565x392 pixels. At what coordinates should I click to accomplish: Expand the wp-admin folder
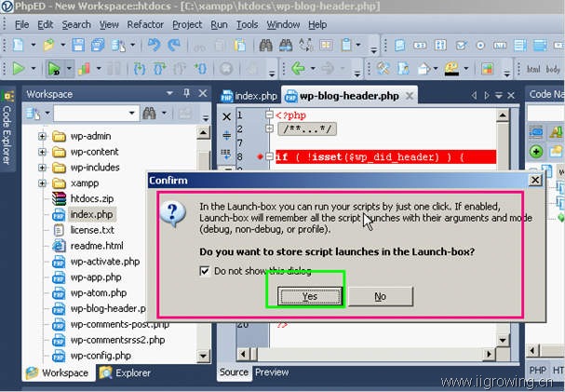pyautogui.click(x=42, y=136)
